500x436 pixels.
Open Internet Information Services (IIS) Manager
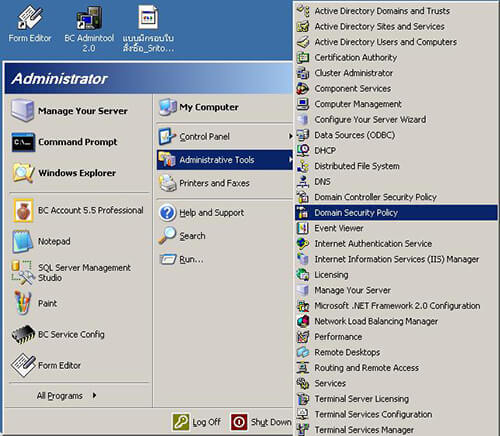396,259
